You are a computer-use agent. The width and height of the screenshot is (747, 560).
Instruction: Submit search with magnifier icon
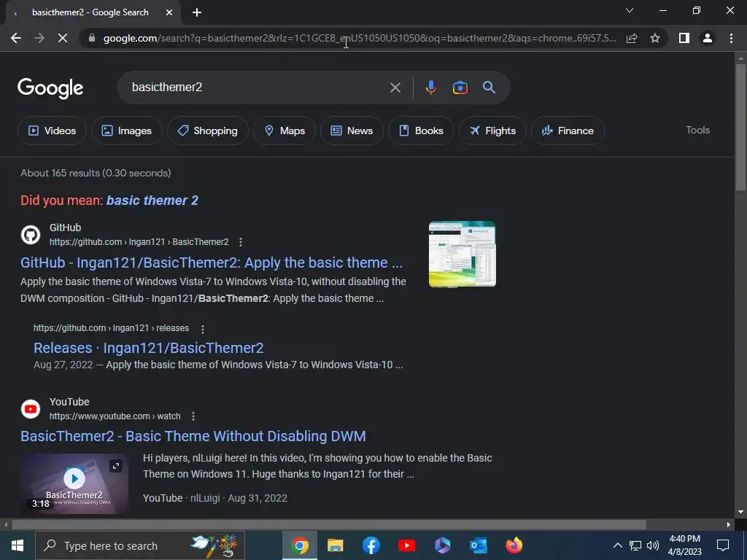[489, 87]
